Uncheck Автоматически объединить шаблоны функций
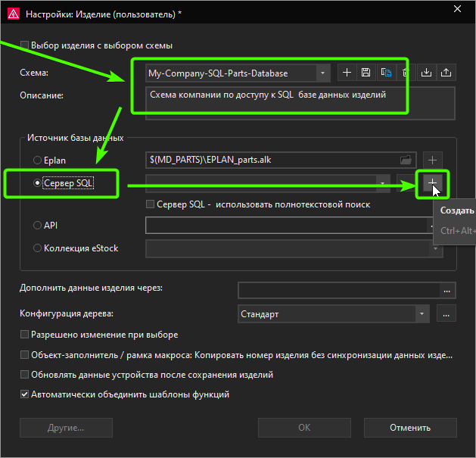 pyautogui.click(x=24, y=394)
